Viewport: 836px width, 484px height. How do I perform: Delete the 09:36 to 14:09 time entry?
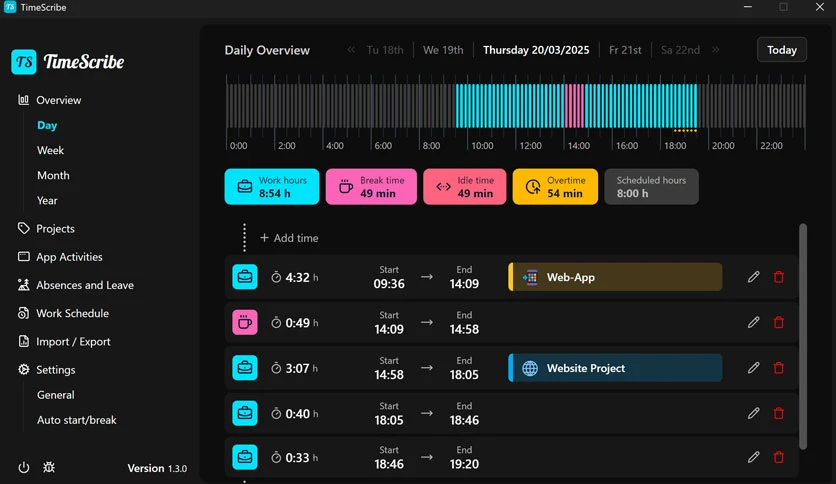[x=779, y=277]
